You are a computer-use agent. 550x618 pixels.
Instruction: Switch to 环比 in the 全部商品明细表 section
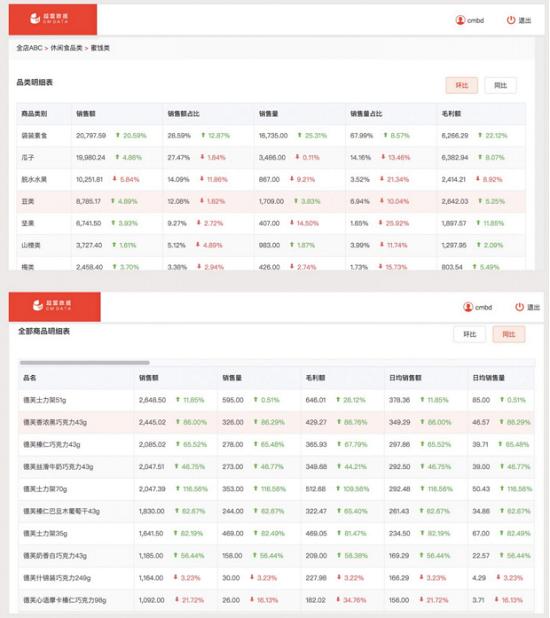470,334
